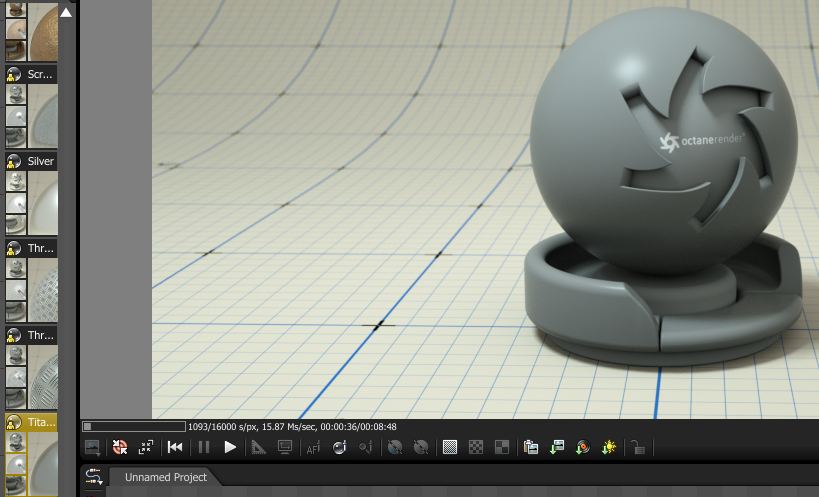Click the recenter view icon
The height and width of the screenshot is (497, 819).
[x=120, y=447]
